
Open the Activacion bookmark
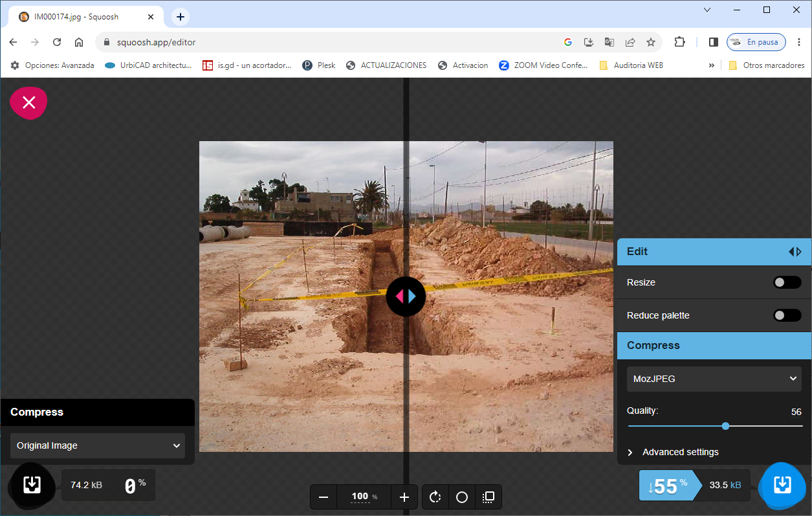pos(463,65)
